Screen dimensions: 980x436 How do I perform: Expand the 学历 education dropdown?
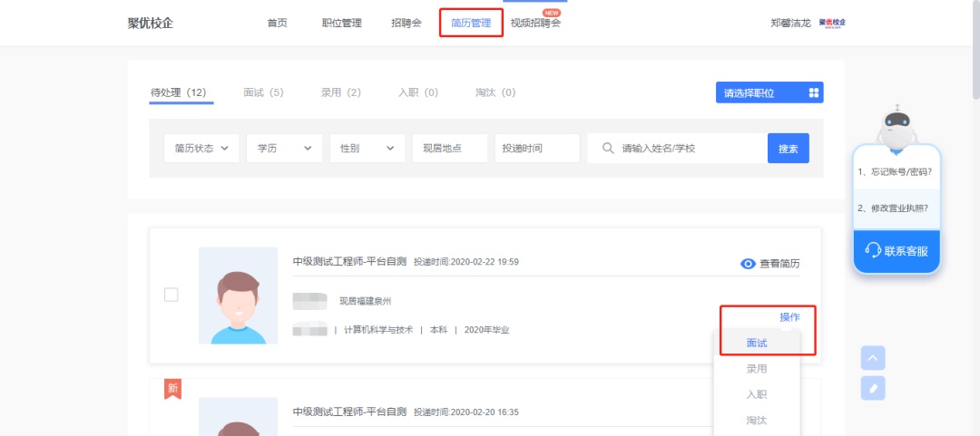[284, 148]
